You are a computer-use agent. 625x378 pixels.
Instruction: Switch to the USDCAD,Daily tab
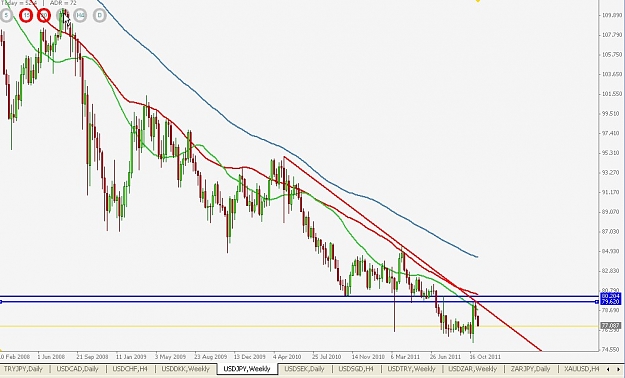[77, 369]
